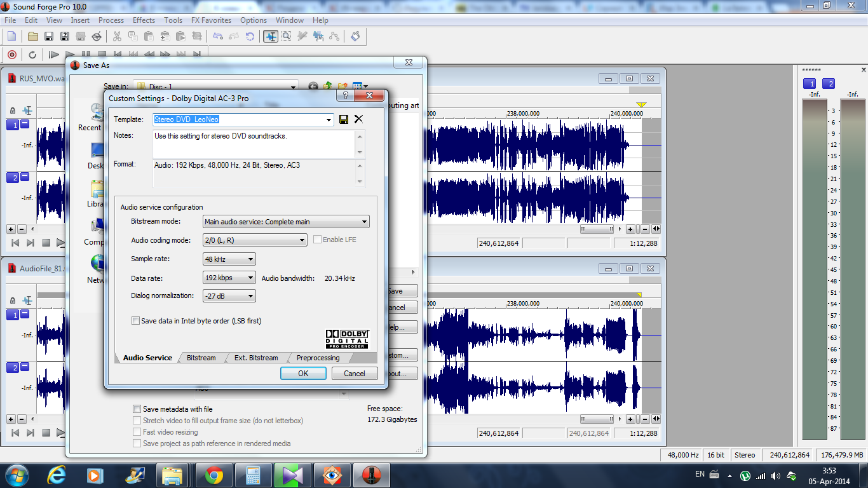Stop playback in the RUS_MVO window
Image resolution: width=868 pixels, height=488 pixels.
pyautogui.click(x=46, y=243)
